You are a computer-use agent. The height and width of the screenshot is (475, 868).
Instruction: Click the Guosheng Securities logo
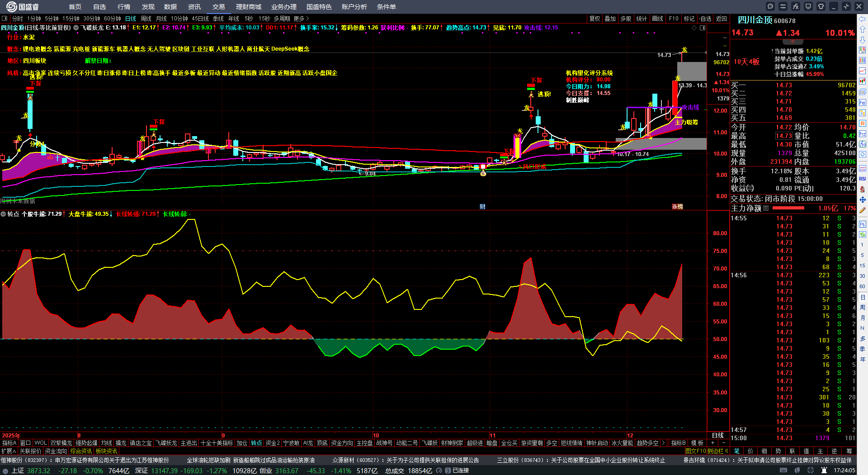tap(23, 7)
